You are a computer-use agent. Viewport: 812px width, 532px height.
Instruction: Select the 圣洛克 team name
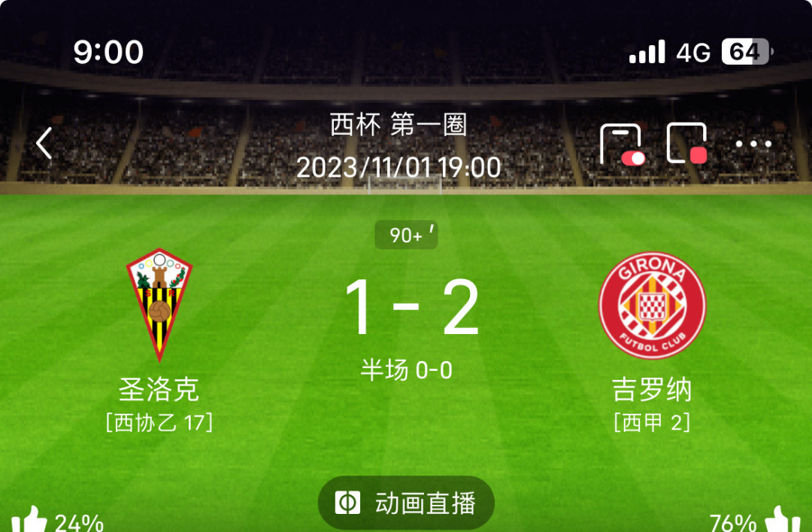pyautogui.click(x=159, y=390)
